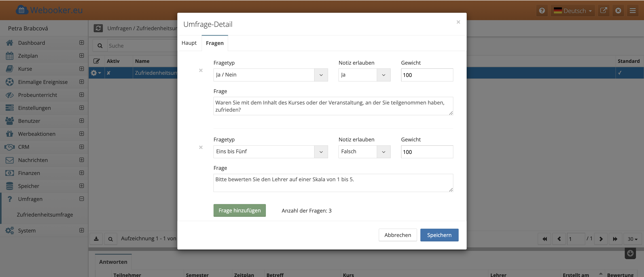The width and height of the screenshot is (644, 277).
Task: Remove the Eins bis Fünf question
Action: pos(201,147)
